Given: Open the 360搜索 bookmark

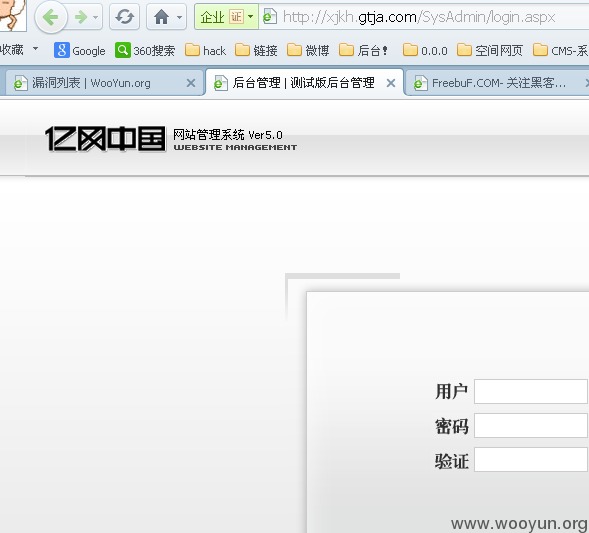Looking at the screenshot, I should tap(145, 50).
